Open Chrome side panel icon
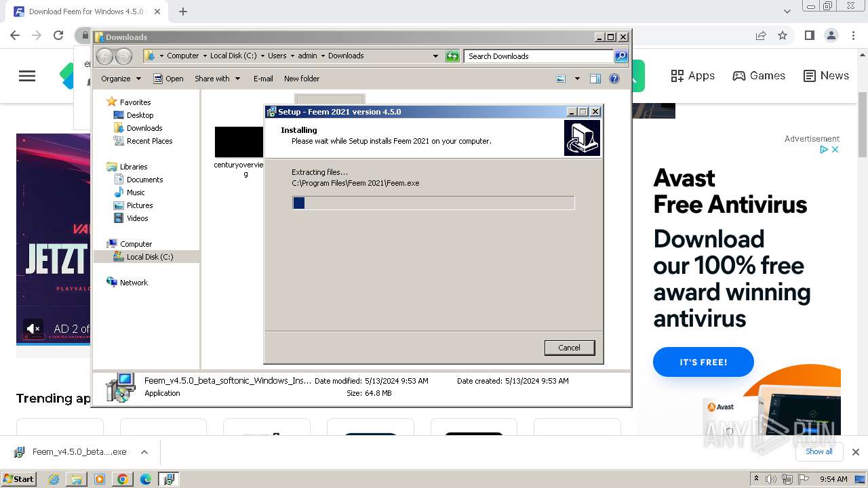This screenshot has width=868, height=488. (809, 35)
